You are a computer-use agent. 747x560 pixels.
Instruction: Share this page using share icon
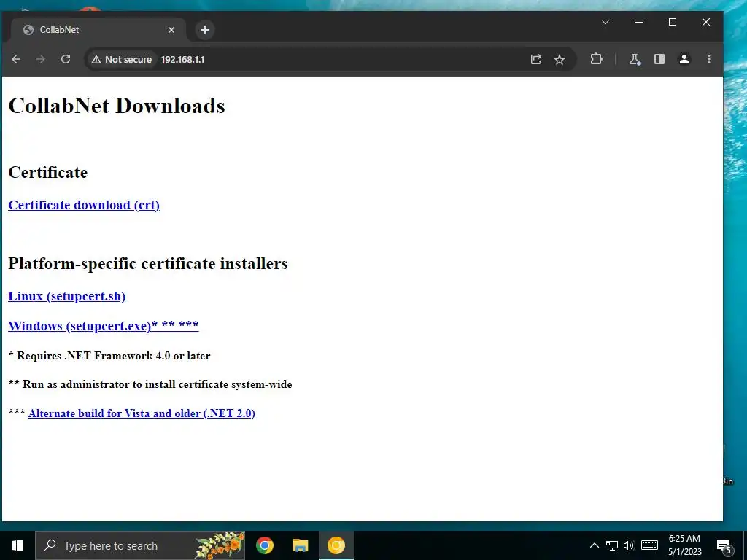[x=536, y=59]
